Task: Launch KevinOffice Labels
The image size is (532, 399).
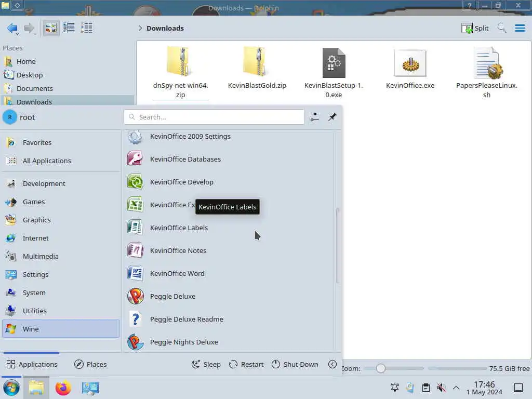Action: tap(229, 228)
